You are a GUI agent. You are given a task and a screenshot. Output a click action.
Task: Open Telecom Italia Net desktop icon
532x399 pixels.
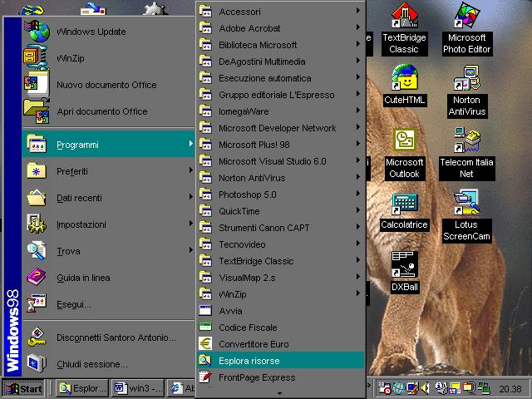click(467, 140)
